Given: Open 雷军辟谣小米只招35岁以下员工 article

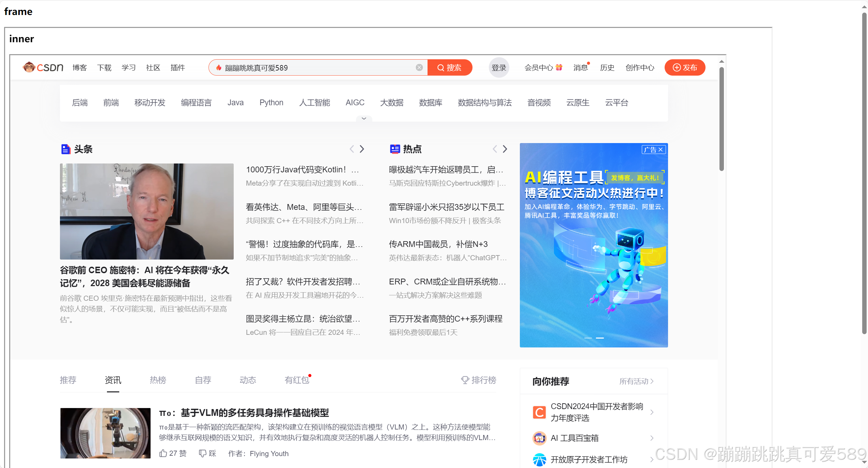Looking at the screenshot, I should pos(447,207).
